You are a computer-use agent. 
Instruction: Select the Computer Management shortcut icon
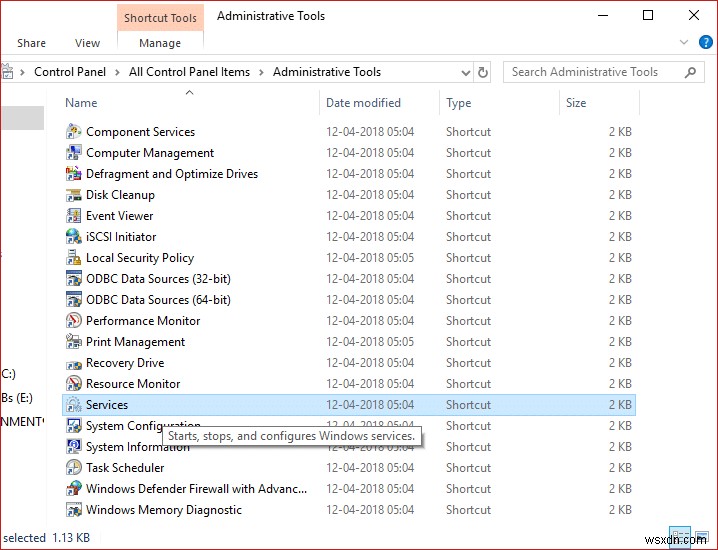(x=73, y=153)
